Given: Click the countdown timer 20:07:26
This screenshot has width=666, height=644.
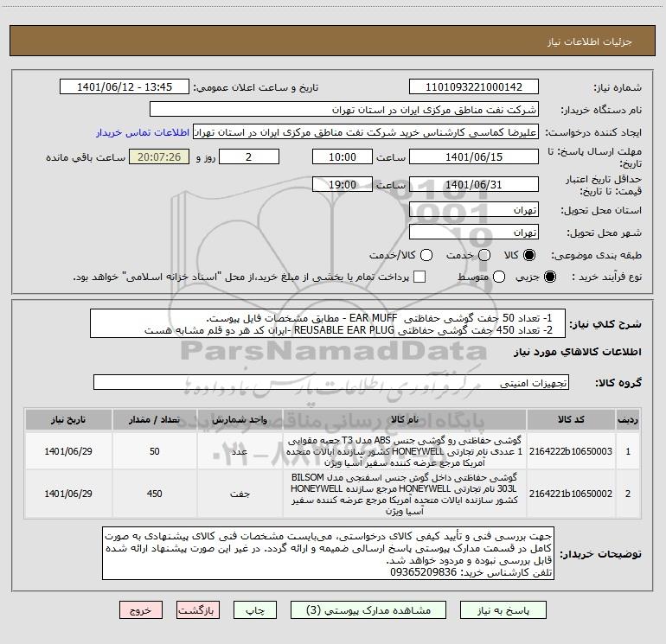Looking at the screenshot, I should (x=159, y=156).
